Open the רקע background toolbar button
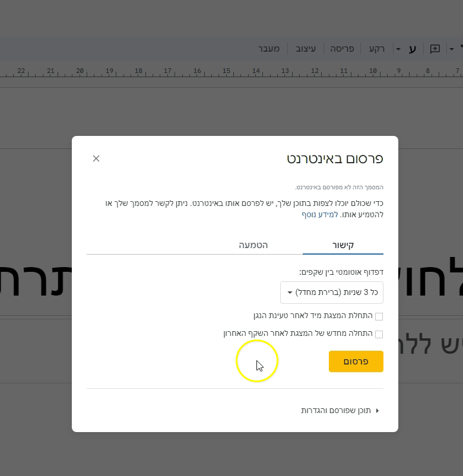The image size is (463, 476). click(x=377, y=49)
